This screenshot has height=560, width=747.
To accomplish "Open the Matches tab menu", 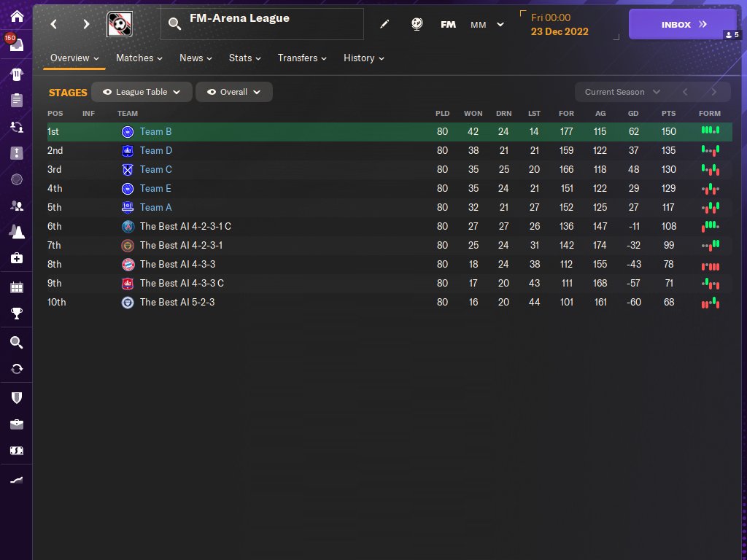I will pyautogui.click(x=139, y=58).
